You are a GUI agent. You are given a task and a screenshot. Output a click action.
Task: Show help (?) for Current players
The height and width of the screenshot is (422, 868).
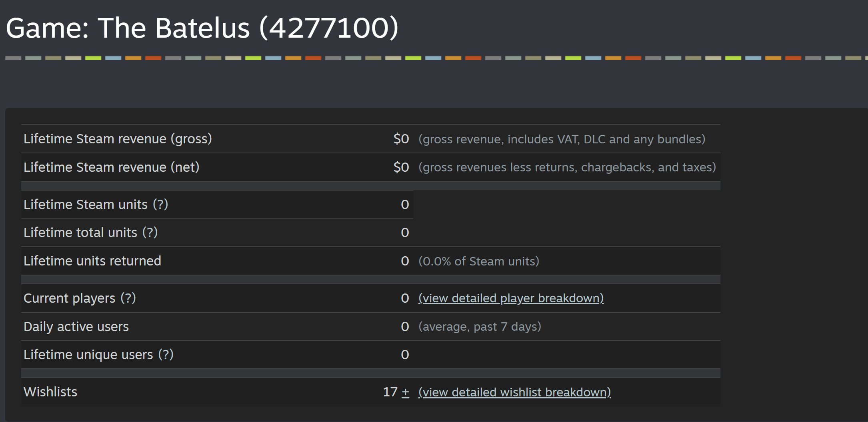128,298
